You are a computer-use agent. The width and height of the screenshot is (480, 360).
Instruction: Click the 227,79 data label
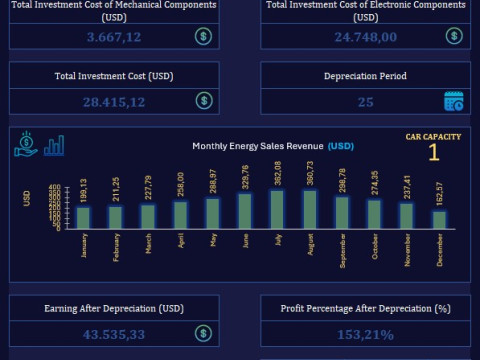pyautogui.click(x=148, y=187)
